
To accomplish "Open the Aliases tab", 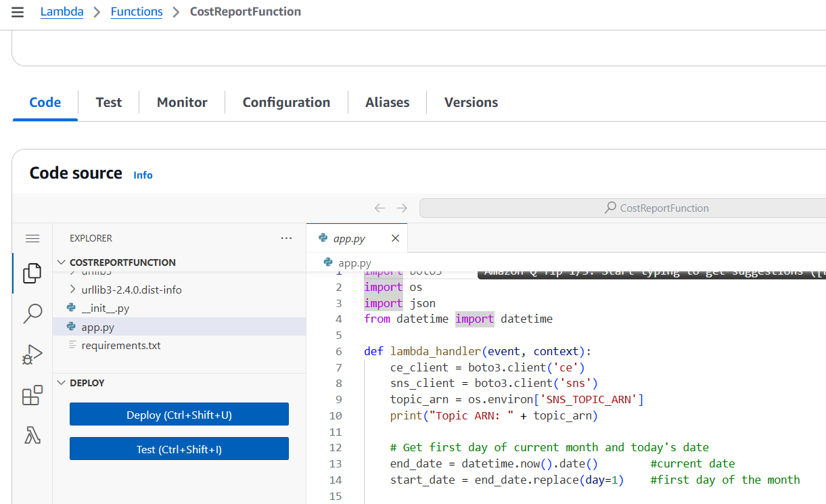I will (x=388, y=102).
